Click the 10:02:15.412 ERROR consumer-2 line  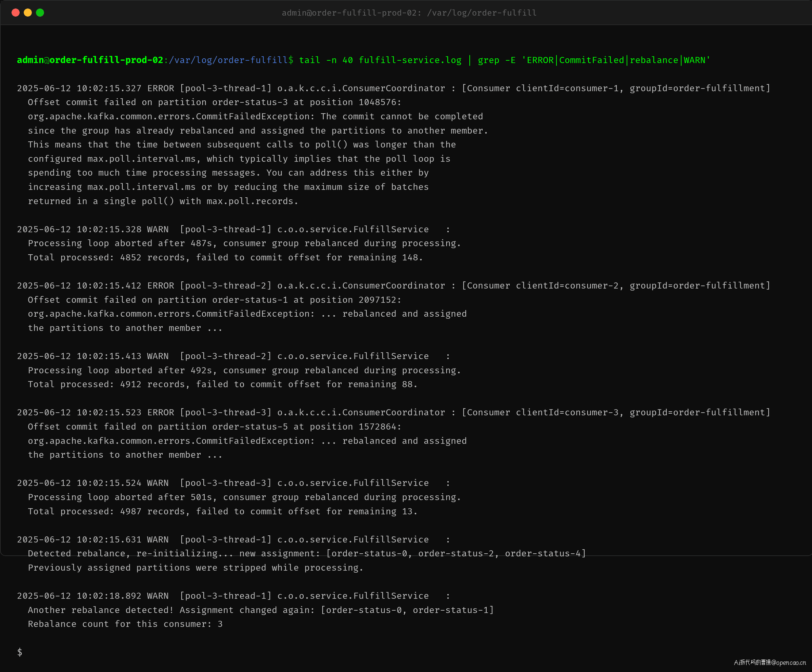393,285
